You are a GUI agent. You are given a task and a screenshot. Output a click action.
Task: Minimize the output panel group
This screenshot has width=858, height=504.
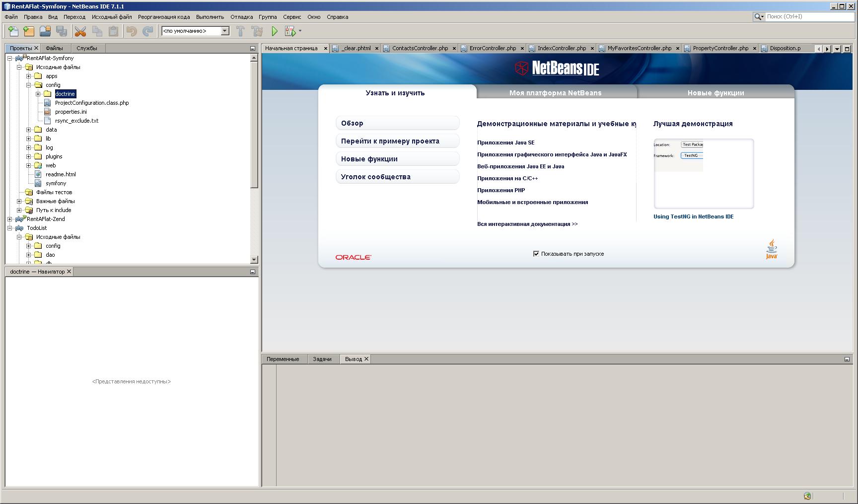pyautogui.click(x=847, y=359)
